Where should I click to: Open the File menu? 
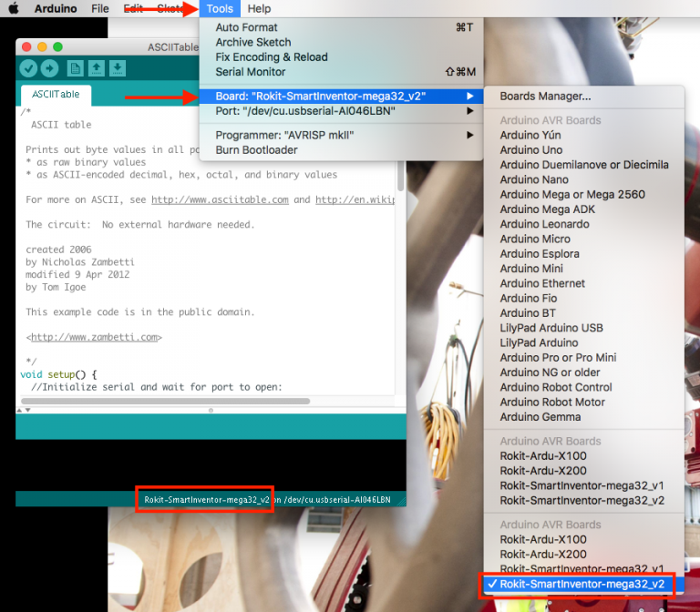(x=100, y=9)
